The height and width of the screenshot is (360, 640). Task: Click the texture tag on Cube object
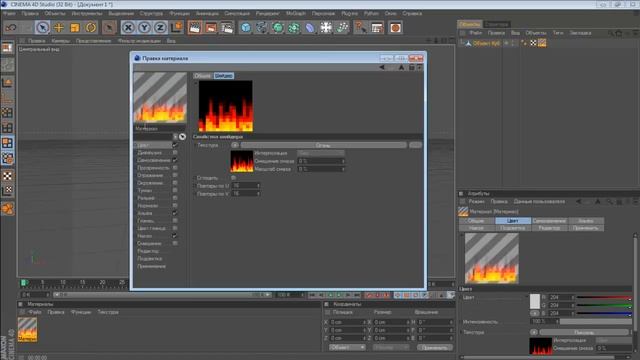pyautogui.click(x=533, y=43)
